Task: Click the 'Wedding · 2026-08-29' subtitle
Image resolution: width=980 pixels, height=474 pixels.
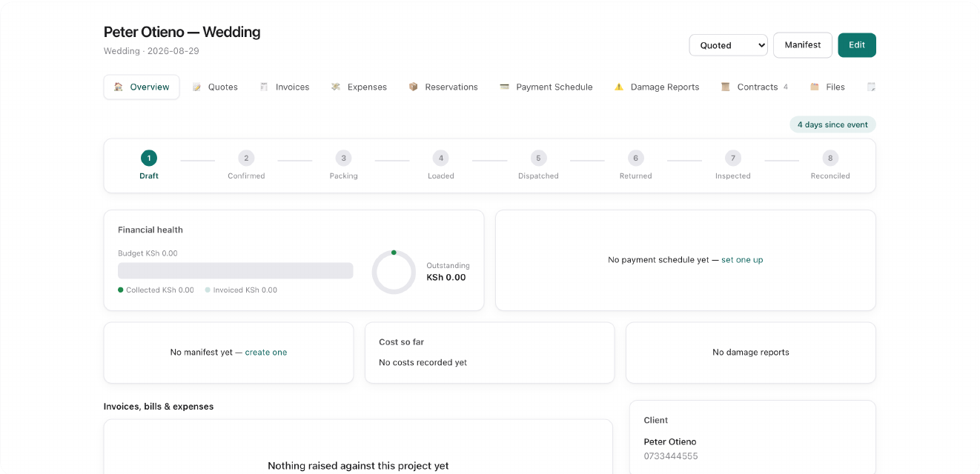Action: coord(151,51)
